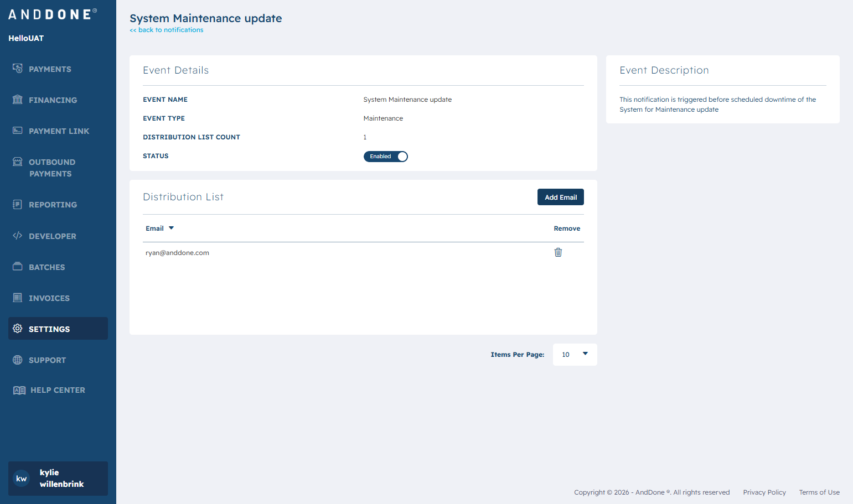Click the Financing bank icon
Viewport: 853px width, 504px height.
pos(18,100)
